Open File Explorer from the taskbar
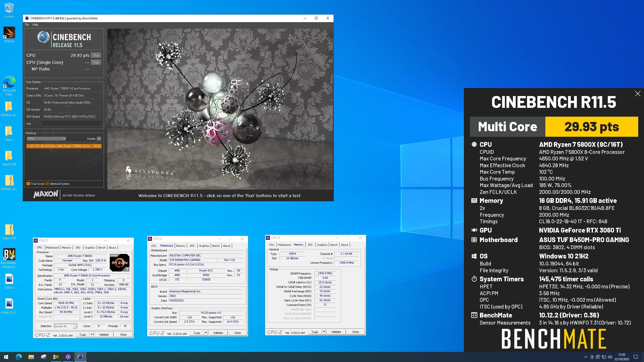Image resolution: width=644 pixels, height=362 pixels. 31,357
